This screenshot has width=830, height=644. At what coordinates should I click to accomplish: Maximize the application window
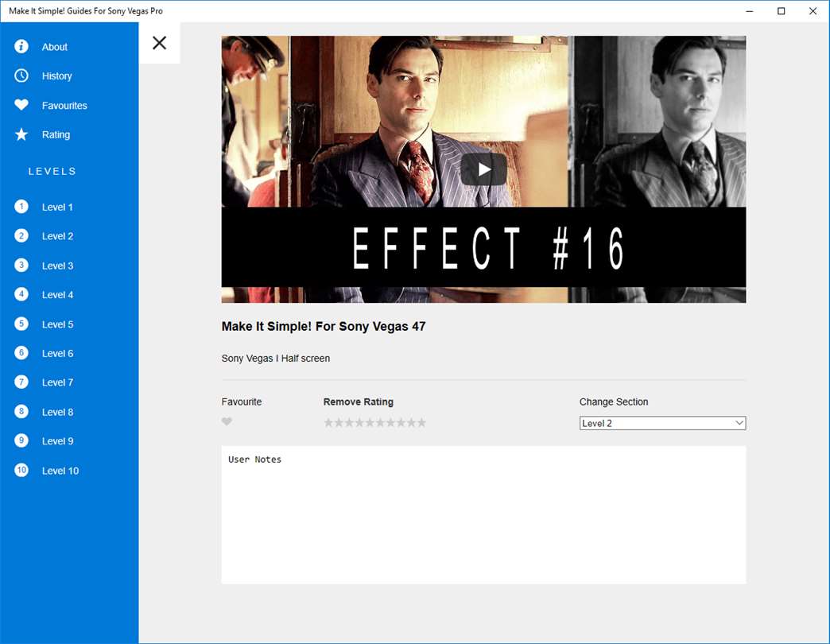[x=782, y=11]
